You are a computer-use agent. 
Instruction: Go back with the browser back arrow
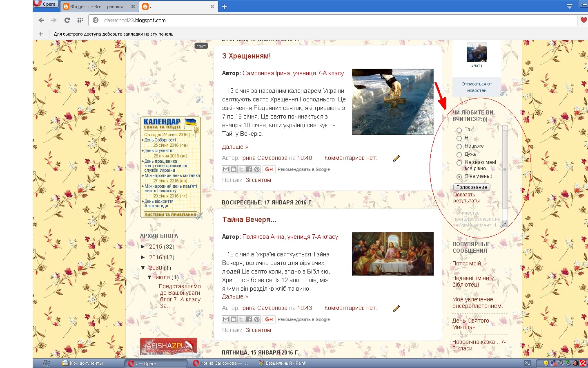pyautogui.click(x=41, y=20)
